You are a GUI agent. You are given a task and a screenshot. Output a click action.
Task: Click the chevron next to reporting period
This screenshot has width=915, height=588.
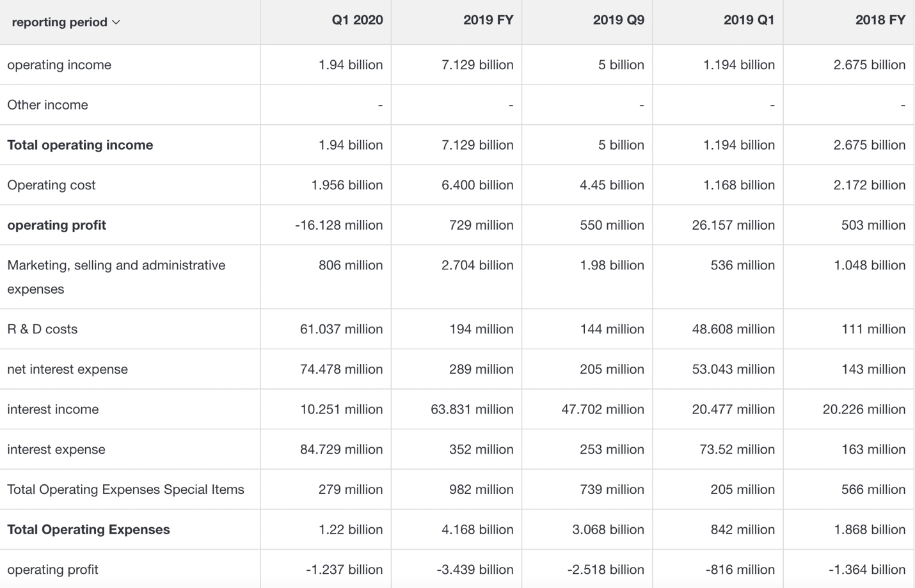click(116, 22)
